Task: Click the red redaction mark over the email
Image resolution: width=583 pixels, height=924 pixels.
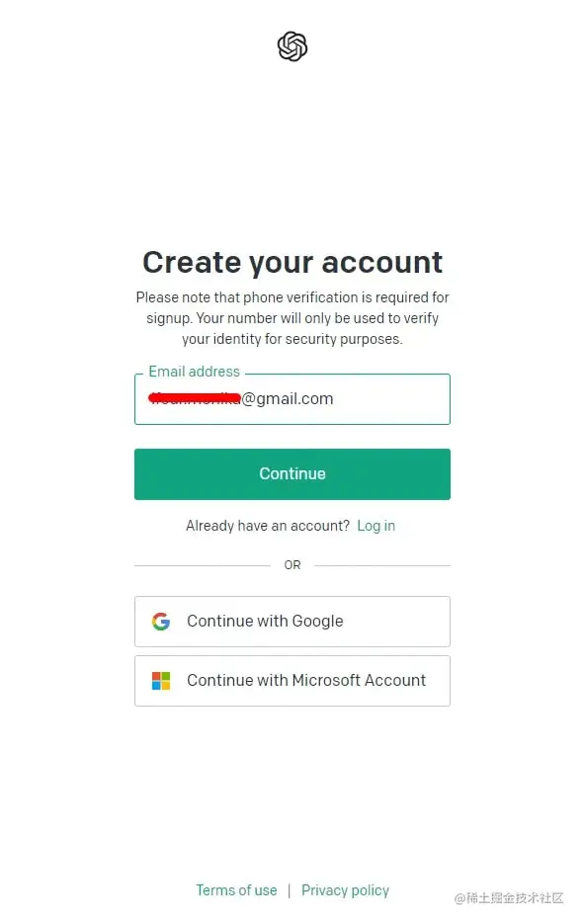Action: click(x=195, y=398)
